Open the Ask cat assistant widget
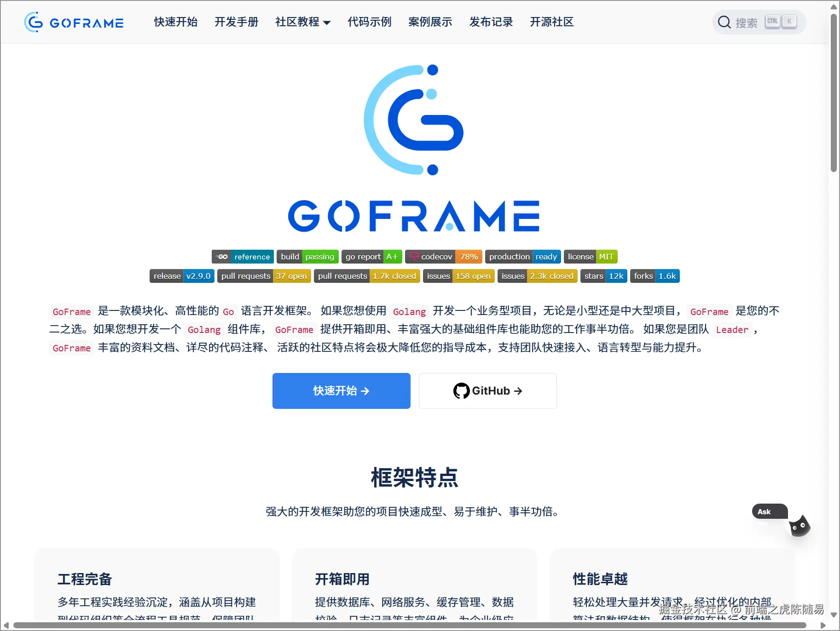 799,526
